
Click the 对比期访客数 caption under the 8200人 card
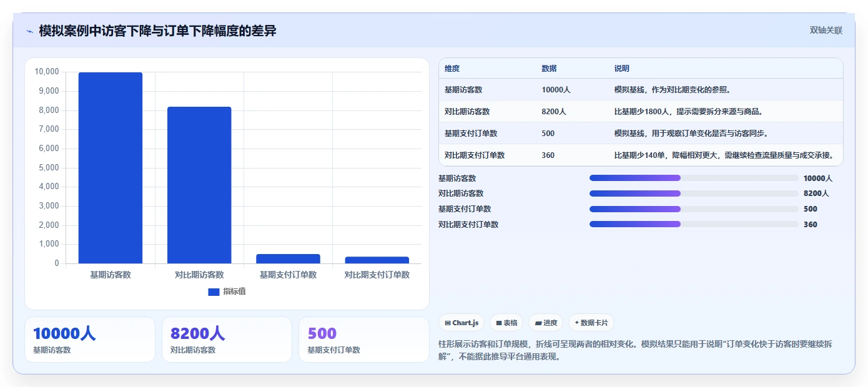point(193,350)
